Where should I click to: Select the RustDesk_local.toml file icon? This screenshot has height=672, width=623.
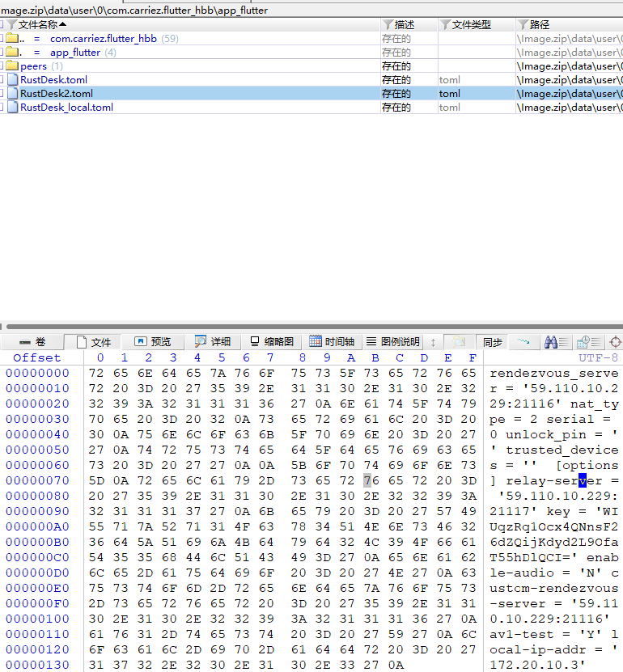click(13, 107)
